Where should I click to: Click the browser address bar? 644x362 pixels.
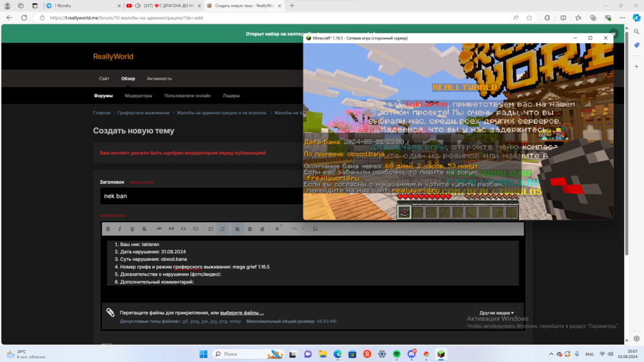point(271,17)
